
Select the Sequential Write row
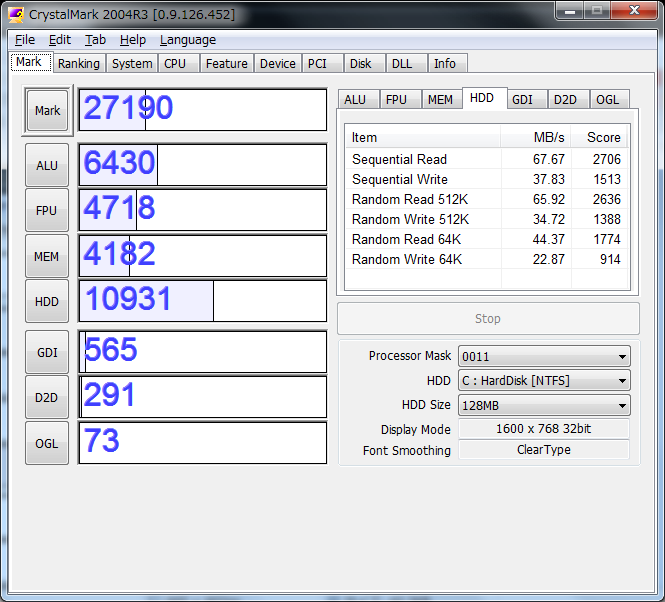(487, 179)
